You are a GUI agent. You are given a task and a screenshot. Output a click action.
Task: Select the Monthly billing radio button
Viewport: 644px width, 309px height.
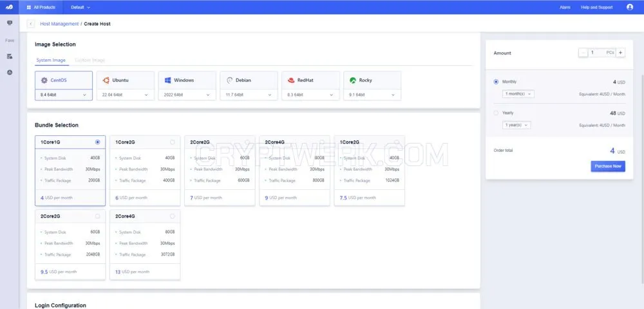pyautogui.click(x=496, y=82)
